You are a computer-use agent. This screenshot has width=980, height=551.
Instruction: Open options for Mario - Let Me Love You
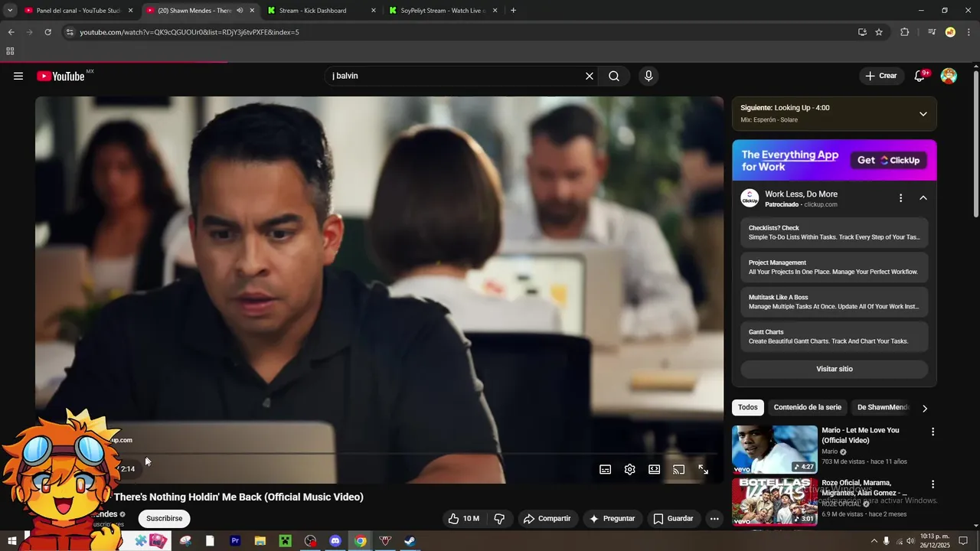pyautogui.click(x=933, y=432)
